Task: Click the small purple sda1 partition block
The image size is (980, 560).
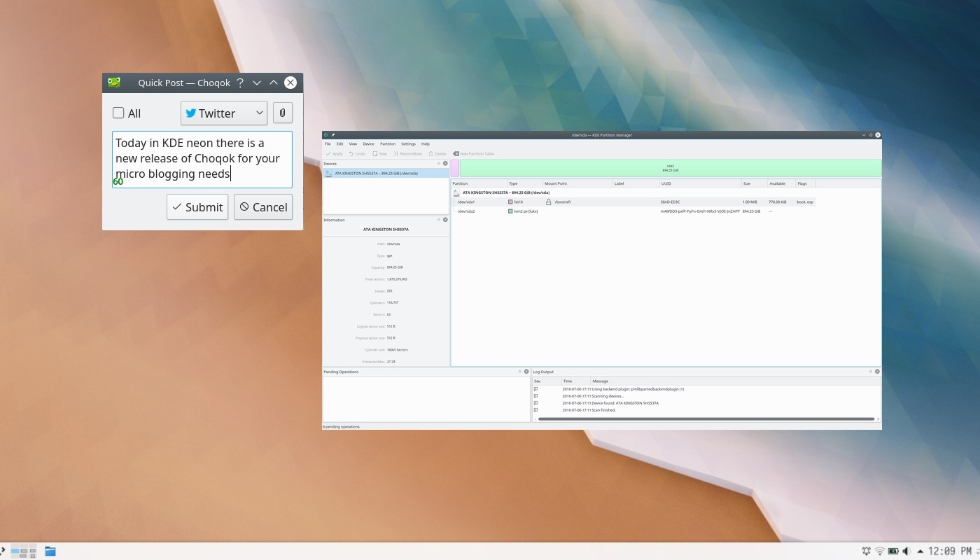Action: [455, 168]
